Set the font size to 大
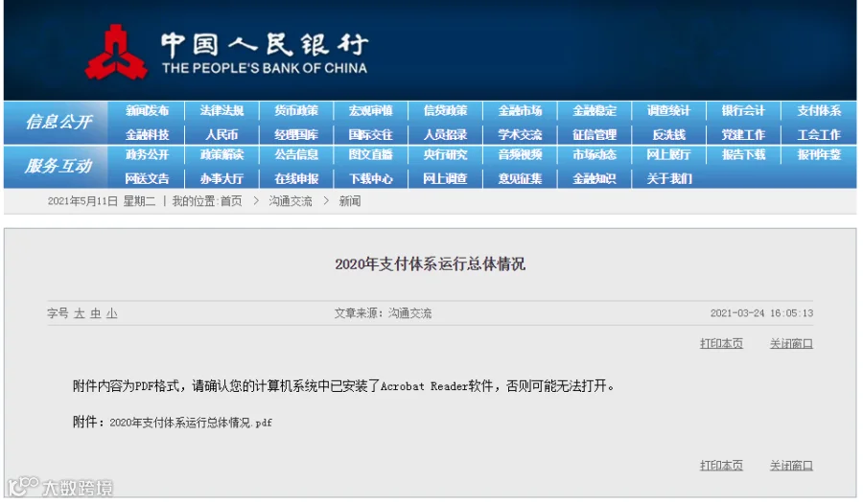 pos(80,313)
